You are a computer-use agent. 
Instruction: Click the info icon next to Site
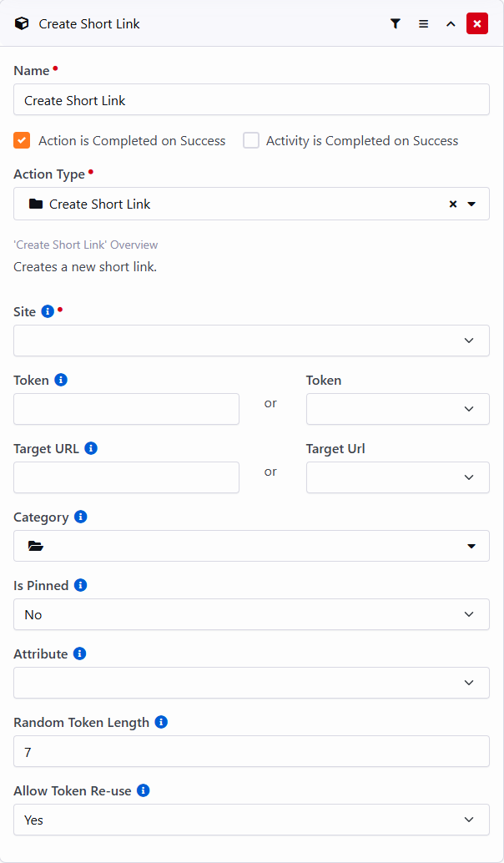48,311
